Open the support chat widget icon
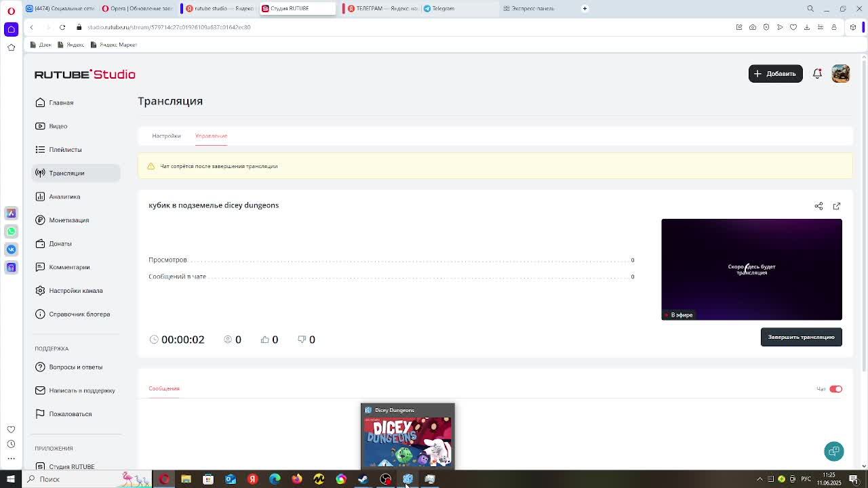This screenshot has width=868, height=488. tap(834, 451)
